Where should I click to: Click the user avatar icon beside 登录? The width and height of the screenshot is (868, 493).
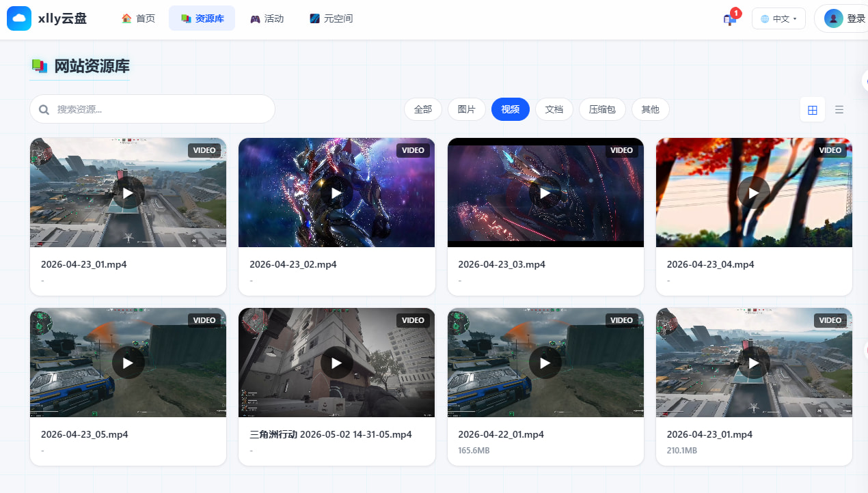click(833, 18)
